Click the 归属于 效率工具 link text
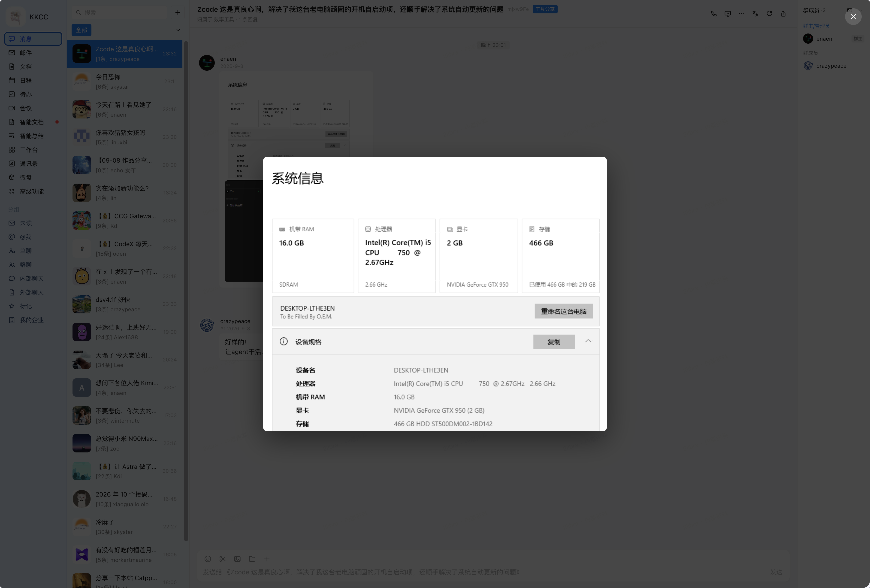870x588 pixels. click(216, 19)
